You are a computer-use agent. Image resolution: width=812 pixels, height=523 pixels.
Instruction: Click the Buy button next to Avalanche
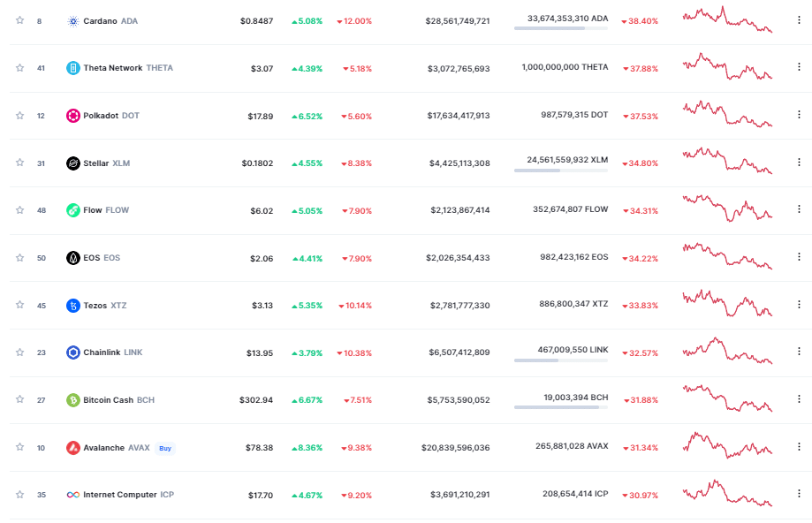point(165,449)
